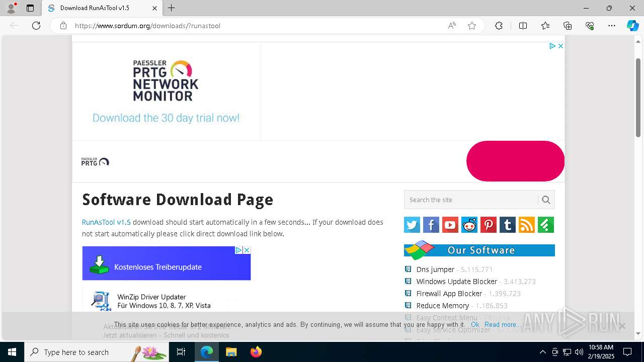Open the tab actions menu icon
This screenshot has height=362, width=644.
click(30, 8)
